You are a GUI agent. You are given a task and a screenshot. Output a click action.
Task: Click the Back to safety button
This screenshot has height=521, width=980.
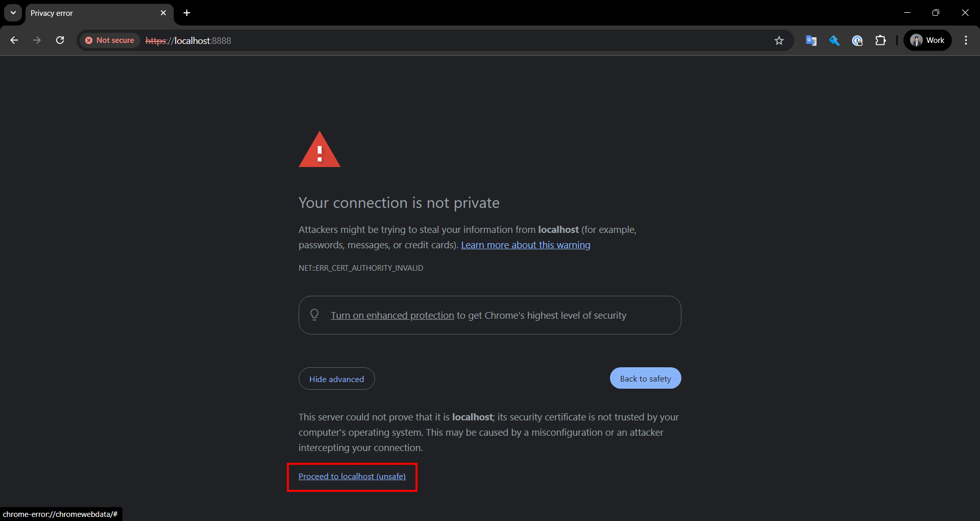[645, 378]
